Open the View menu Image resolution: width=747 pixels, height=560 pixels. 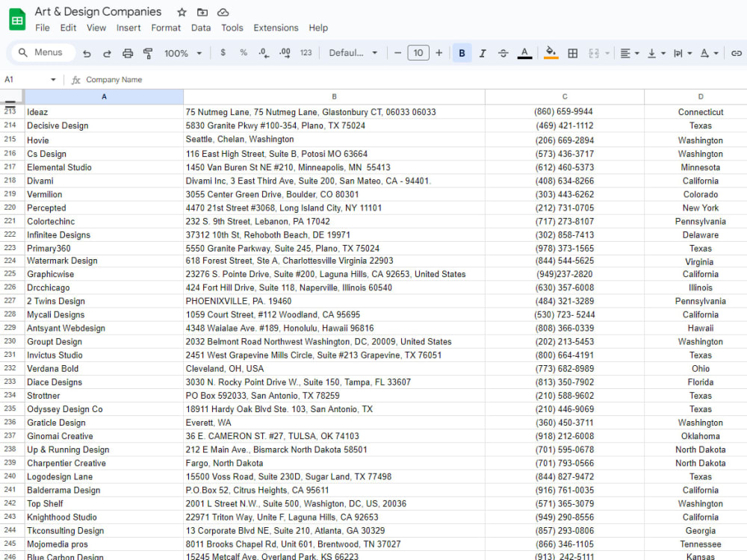pos(96,28)
